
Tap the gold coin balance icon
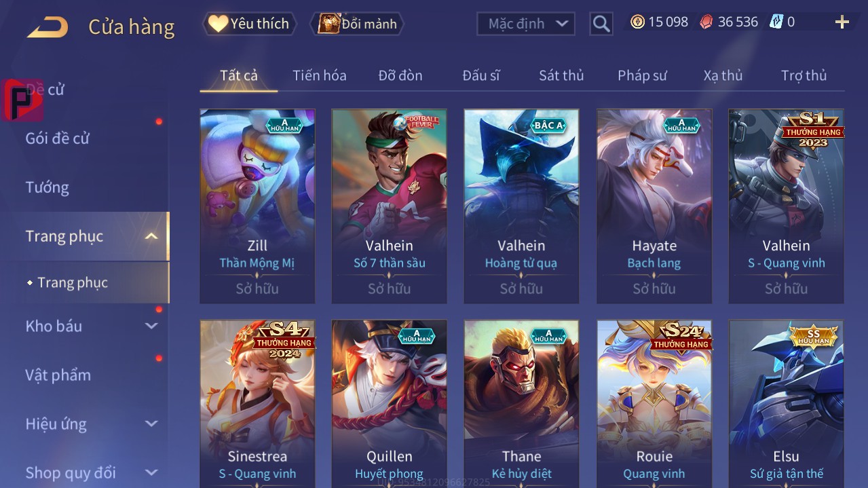(637, 22)
